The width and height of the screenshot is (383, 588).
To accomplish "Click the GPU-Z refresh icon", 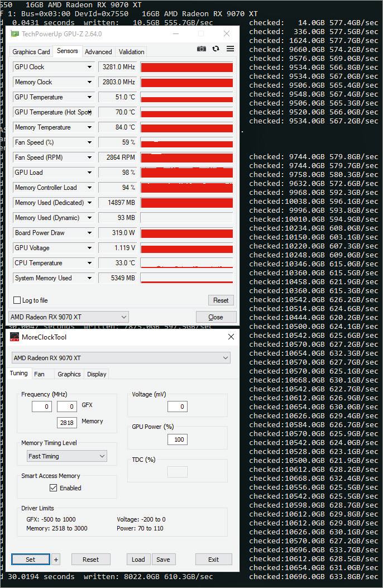I will click(x=216, y=49).
